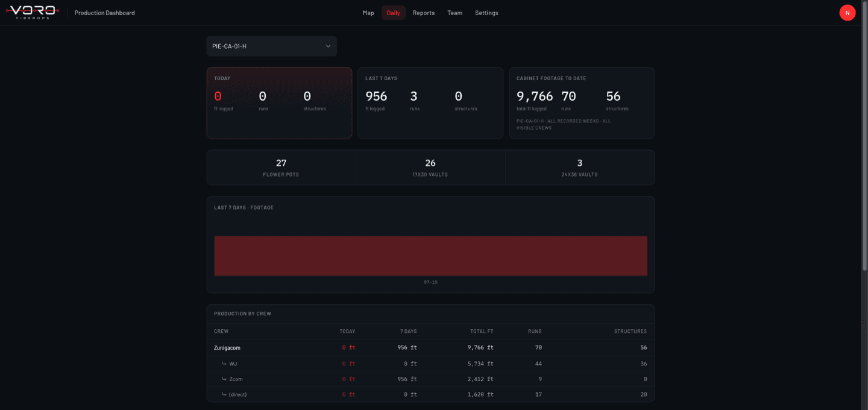868x410 pixels.
Task: Click the 44 runs cell for WJ
Action: pos(538,364)
